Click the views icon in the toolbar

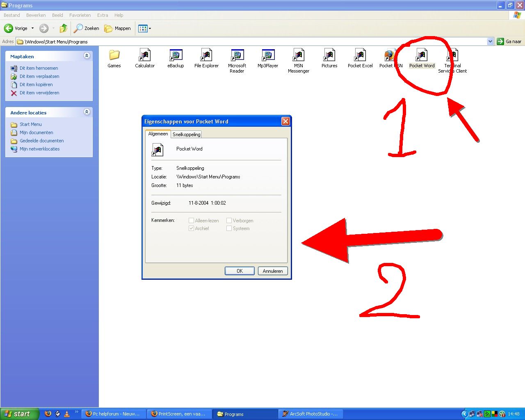[x=143, y=28]
